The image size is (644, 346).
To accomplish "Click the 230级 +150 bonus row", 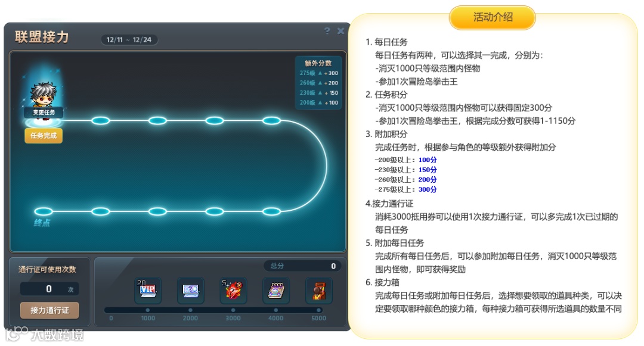I will [x=318, y=93].
